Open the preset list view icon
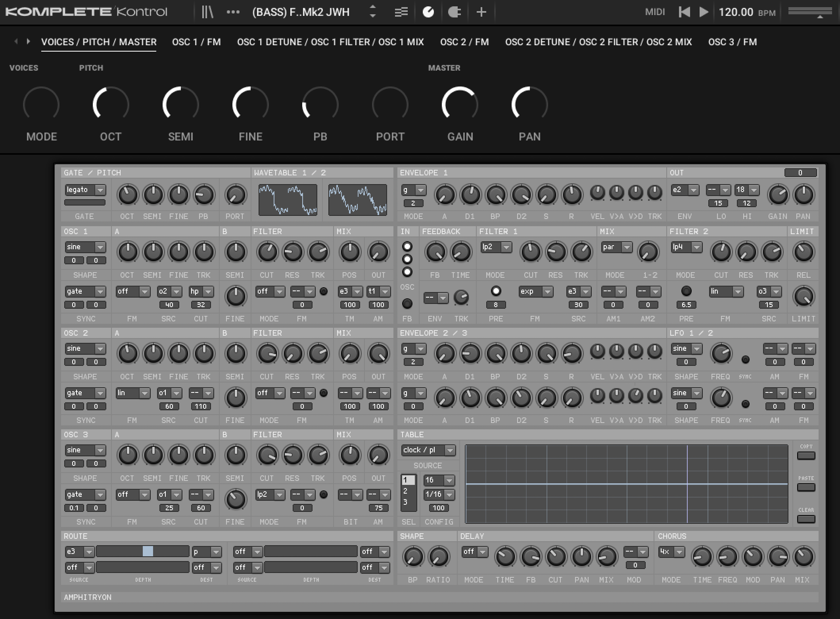This screenshot has height=619, width=840. point(401,12)
